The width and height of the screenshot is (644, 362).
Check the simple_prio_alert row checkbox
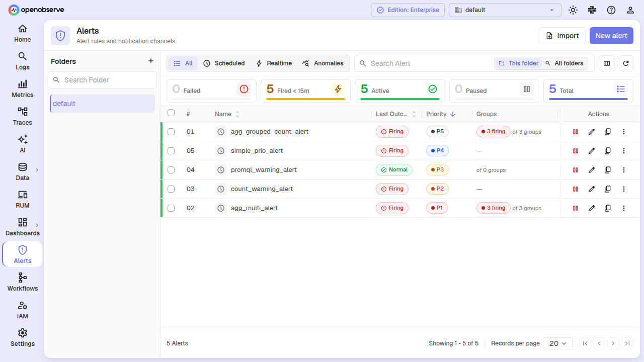click(171, 151)
